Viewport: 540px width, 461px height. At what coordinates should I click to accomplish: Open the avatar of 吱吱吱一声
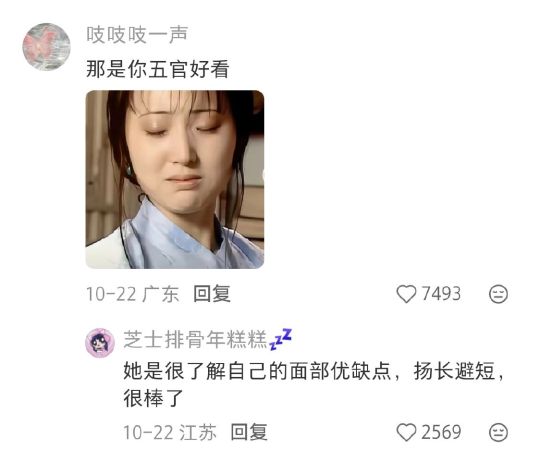point(46,47)
